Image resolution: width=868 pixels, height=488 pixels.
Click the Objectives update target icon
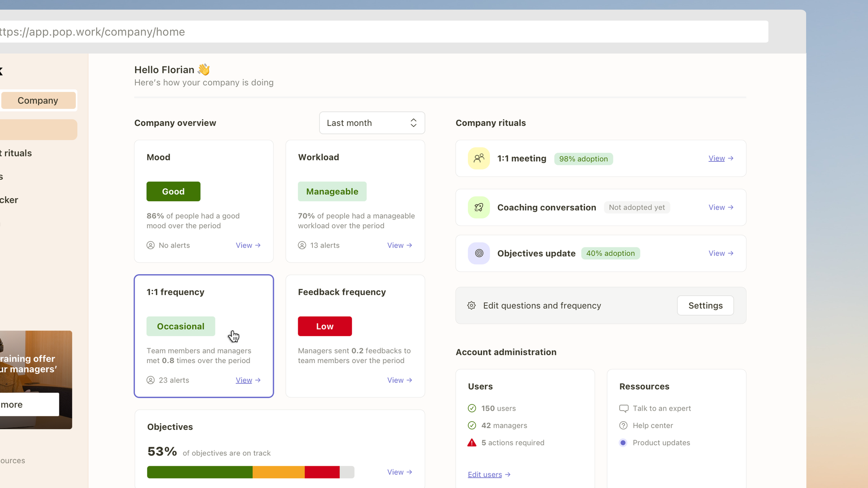coord(479,253)
